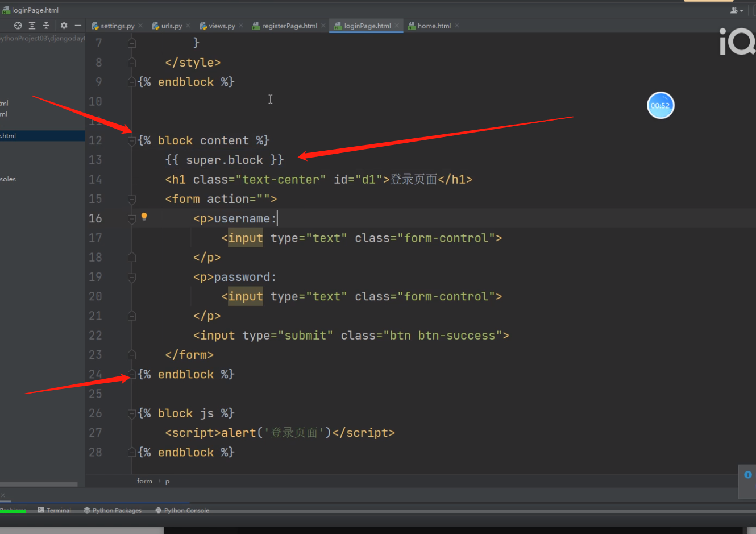Click the fold end marker at line 23
Image resolution: width=756 pixels, height=534 pixels.
pyautogui.click(x=132, y=355)
